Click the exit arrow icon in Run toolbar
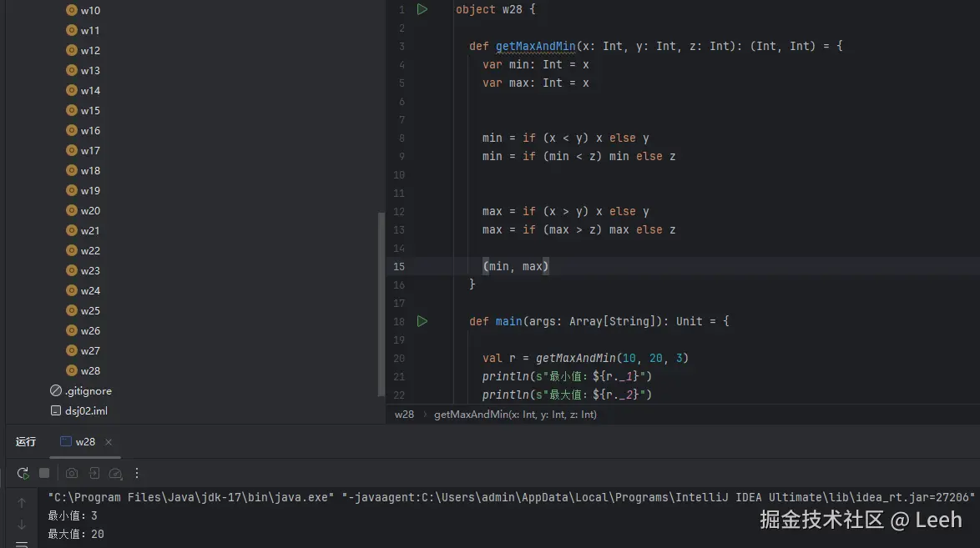This screenshot has width=980, height=548. point(93,473)
